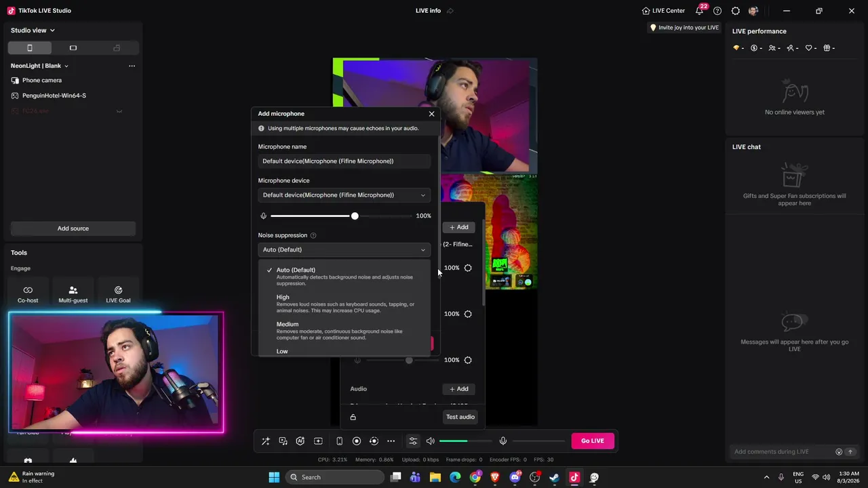Adjust the bottom mixer row volume slider
The width and height of the screenshot is (868, 488).
click(401, 360)
